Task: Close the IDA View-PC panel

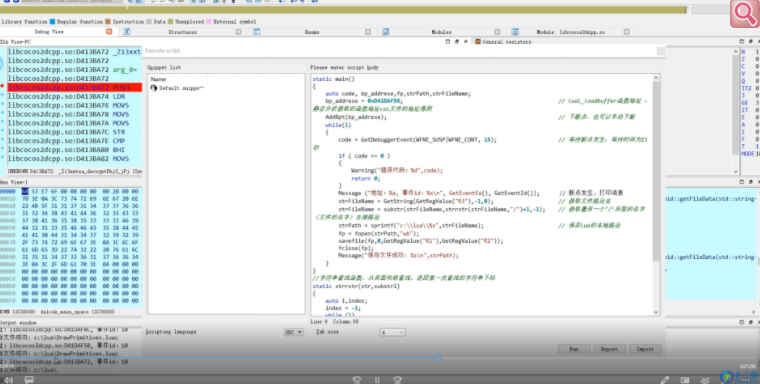Action: point(466,42)
